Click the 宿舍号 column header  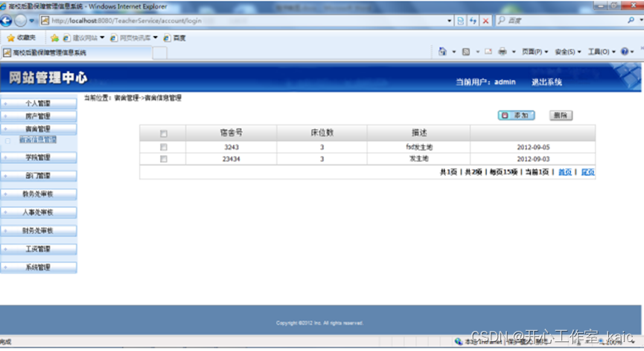[232, 133]
